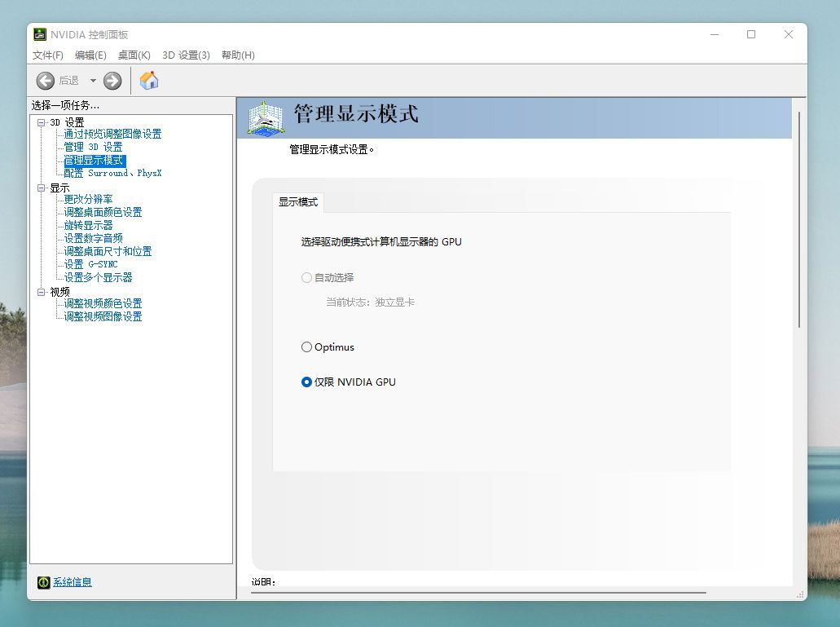Switch to the 显示模式 tab

297,201
